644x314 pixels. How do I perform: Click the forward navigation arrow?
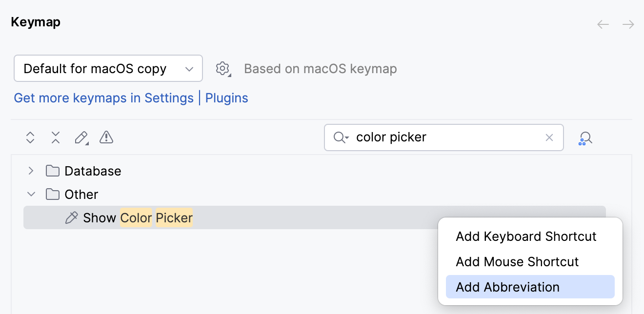point(628,24)
